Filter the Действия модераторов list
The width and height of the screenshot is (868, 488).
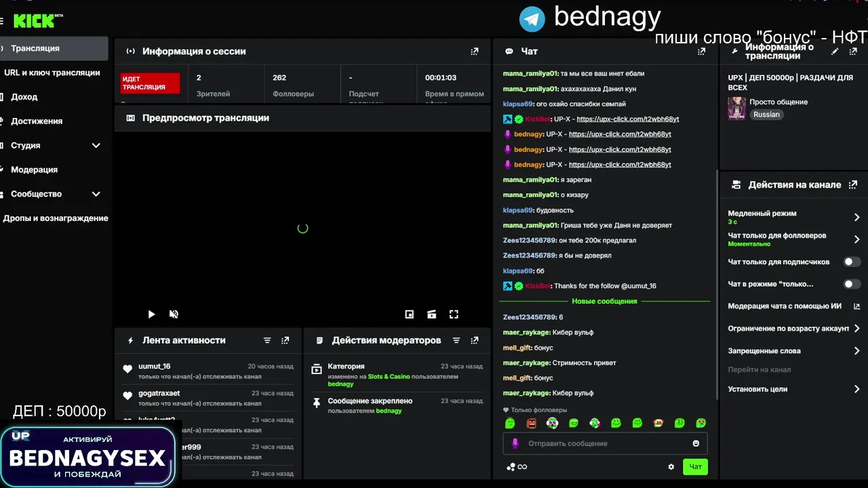(456, 340)
